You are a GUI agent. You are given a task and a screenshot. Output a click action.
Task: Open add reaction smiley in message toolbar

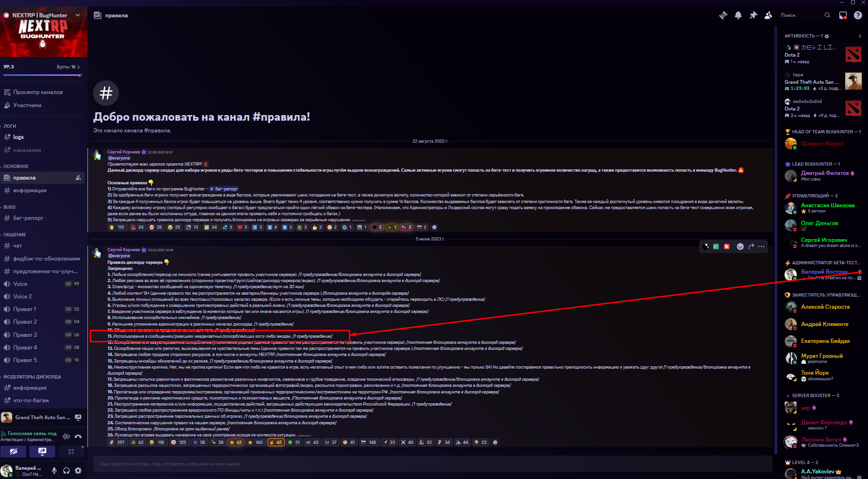click(x=740, y=247)
